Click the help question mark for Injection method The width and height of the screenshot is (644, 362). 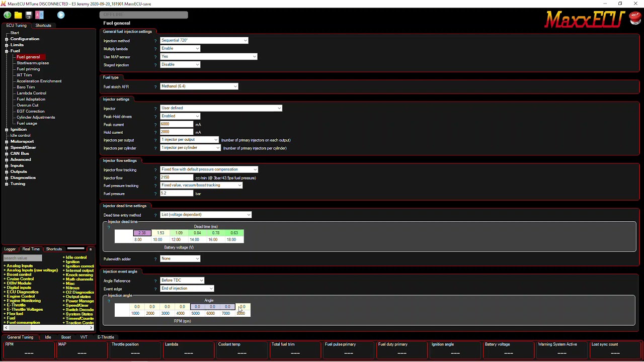coord(155,41)
